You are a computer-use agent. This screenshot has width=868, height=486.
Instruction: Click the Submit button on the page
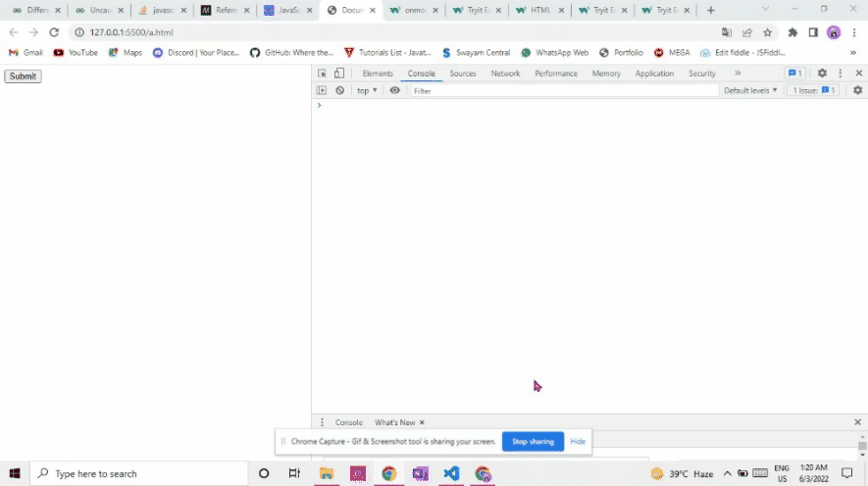click(x=23, y=76)
